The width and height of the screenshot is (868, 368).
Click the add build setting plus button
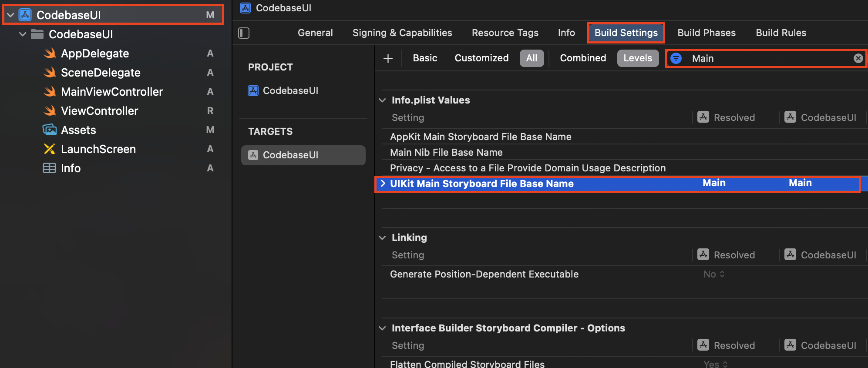pos(388,58)
